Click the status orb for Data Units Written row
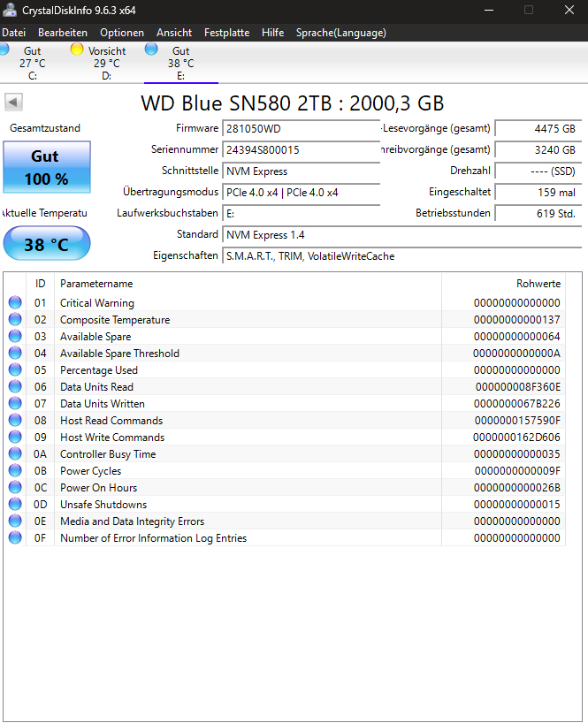Viewport: 588px width, 723px height. tap(15, 403)
